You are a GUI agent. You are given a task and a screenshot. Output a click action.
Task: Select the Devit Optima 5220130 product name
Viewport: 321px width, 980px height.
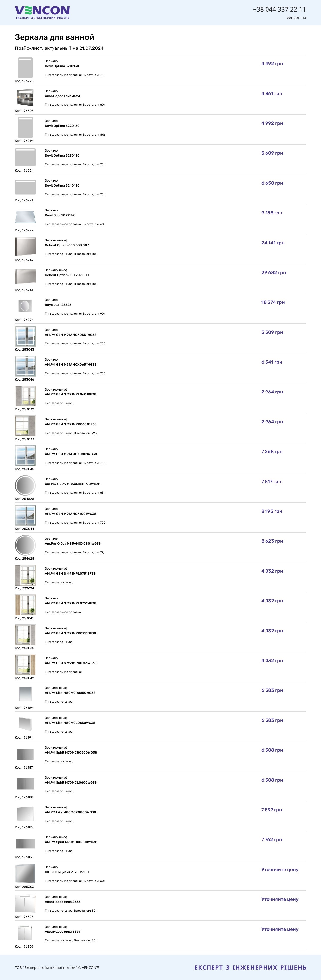click(x=62, y=126)
